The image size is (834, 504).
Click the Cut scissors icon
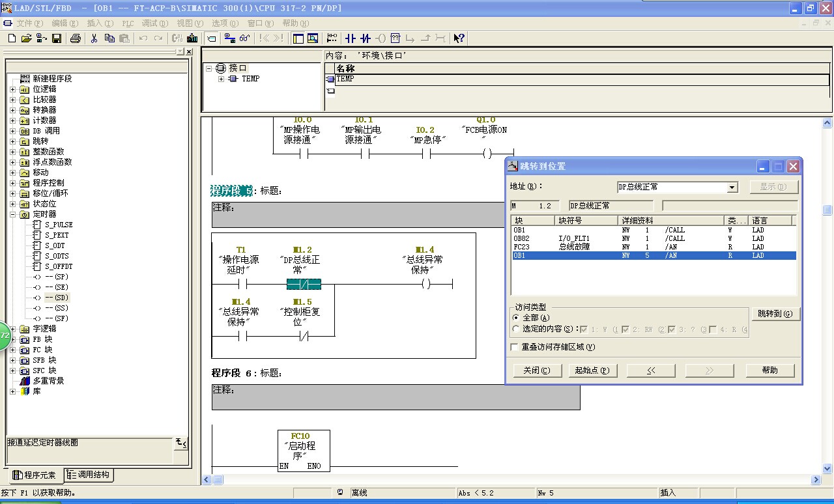pyautogui.click(x=94, y=38)
